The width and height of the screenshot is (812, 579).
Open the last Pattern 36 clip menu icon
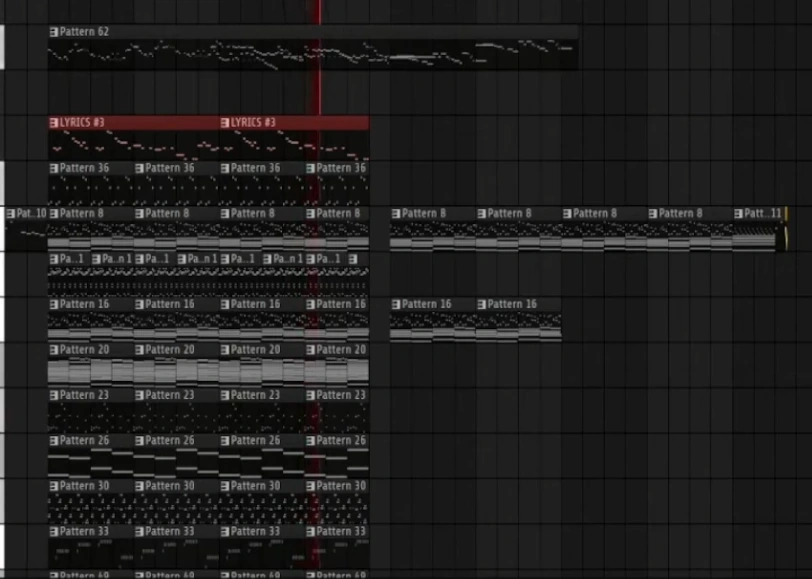pyautogui.click(x=310, y=168)
